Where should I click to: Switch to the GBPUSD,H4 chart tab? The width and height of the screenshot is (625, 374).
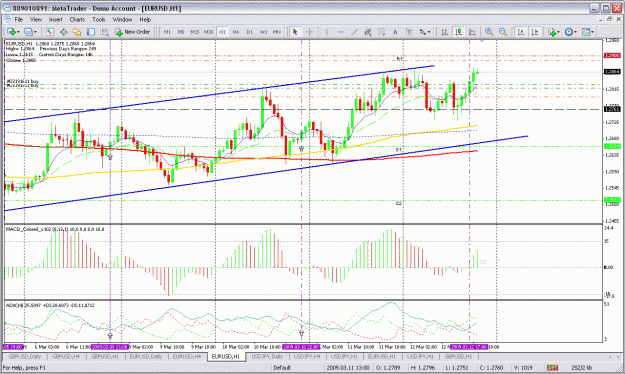click(x=66, y=356)
